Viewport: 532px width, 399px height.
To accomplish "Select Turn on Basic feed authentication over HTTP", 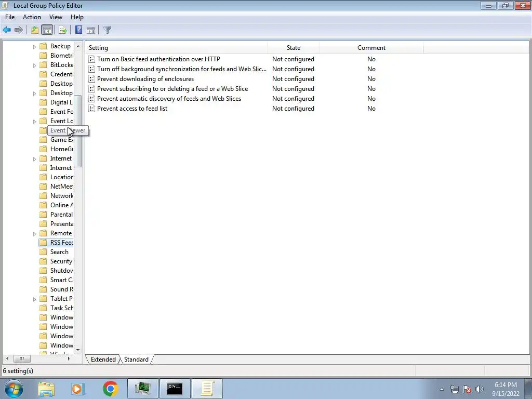I will [x=158, y=59].
